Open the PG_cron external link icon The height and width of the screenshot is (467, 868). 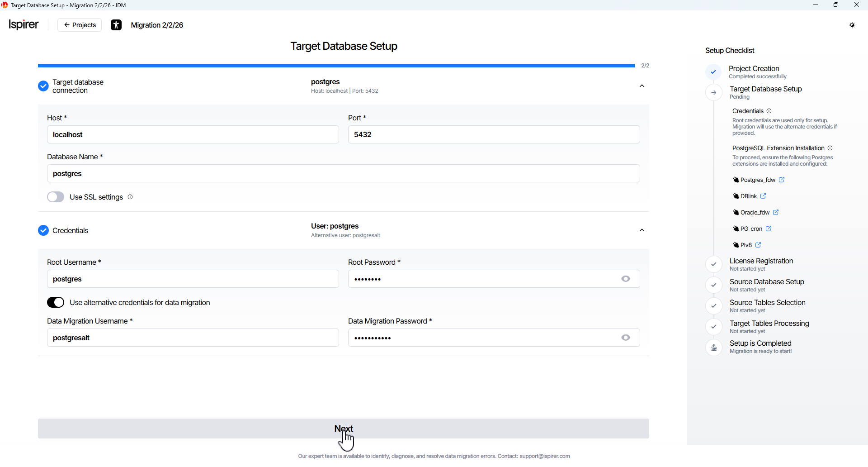point(769,229)
